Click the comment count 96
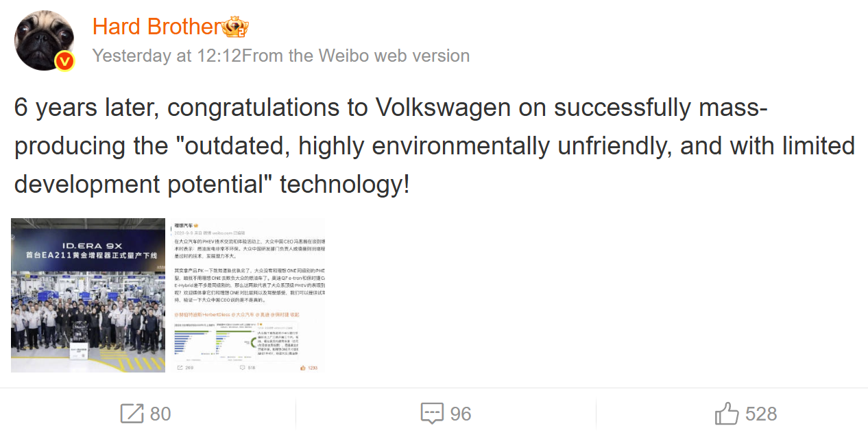 [x=461, y=414]
